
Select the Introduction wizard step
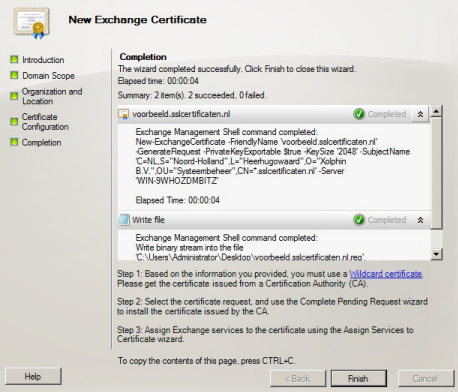43,60
